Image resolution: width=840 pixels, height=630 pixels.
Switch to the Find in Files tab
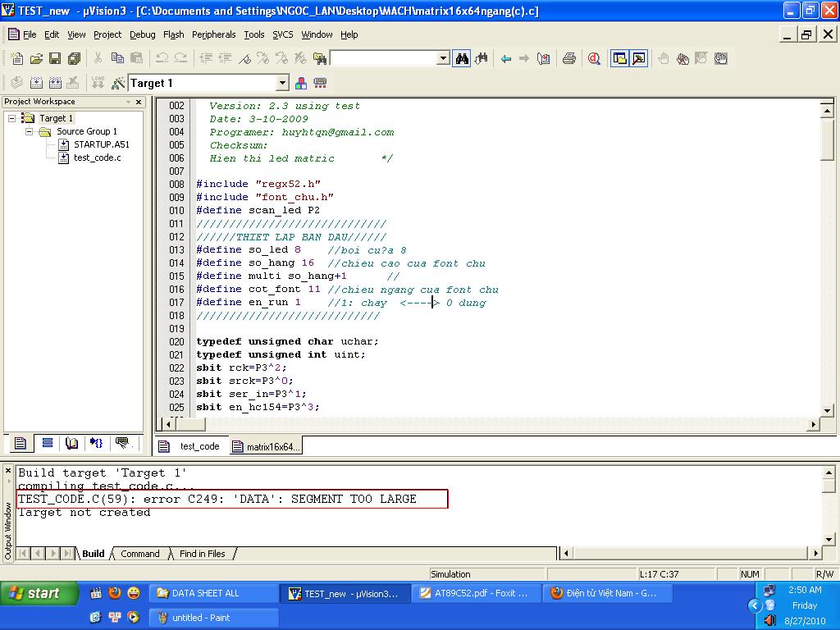[x=202, y=554]
